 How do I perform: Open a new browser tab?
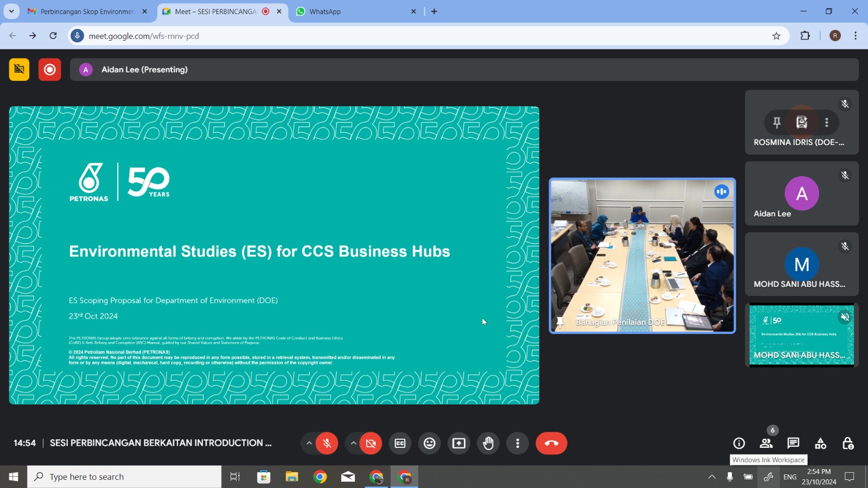pos(434,11)
